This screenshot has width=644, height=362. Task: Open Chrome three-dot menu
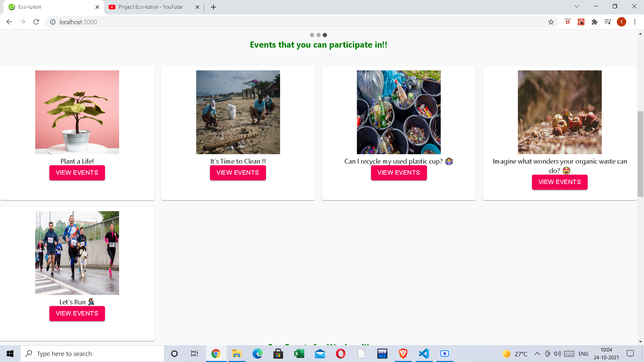click(x=635, y=22)
